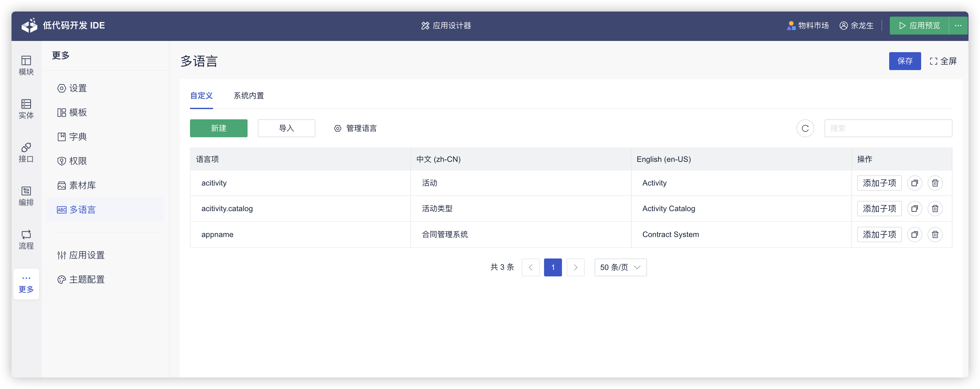Delete the appname row with trash icon
Image resolution: width=980 pixels, height=389 pixels.
click(x=935, y=234)
